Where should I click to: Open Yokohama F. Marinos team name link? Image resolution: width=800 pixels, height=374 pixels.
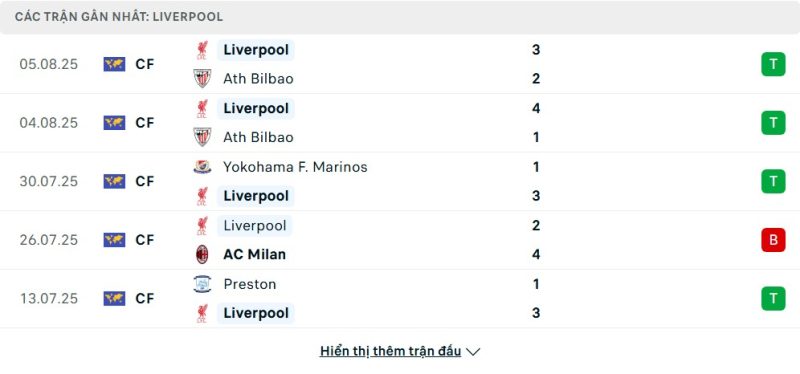point(295,167)
